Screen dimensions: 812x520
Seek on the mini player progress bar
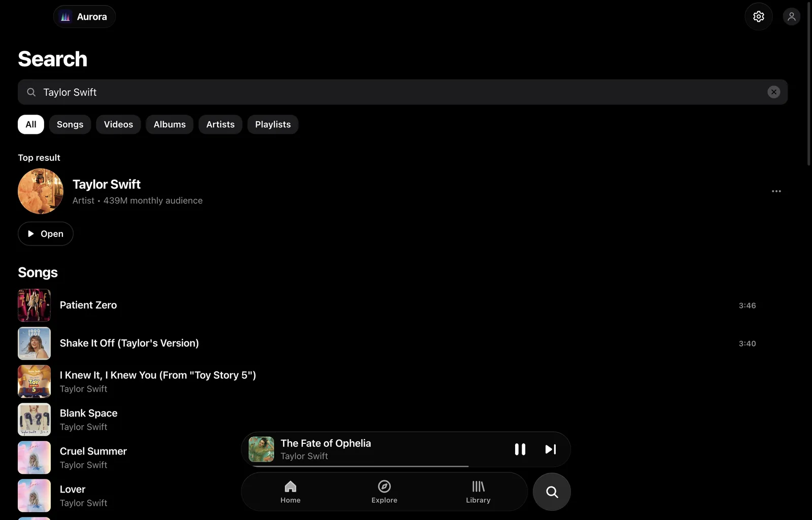[x=406, y=466]
